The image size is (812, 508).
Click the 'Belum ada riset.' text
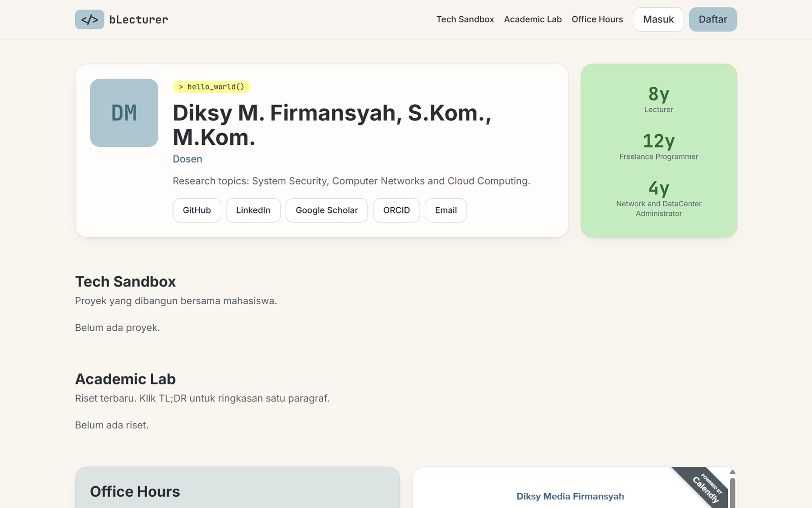(112, 425)
